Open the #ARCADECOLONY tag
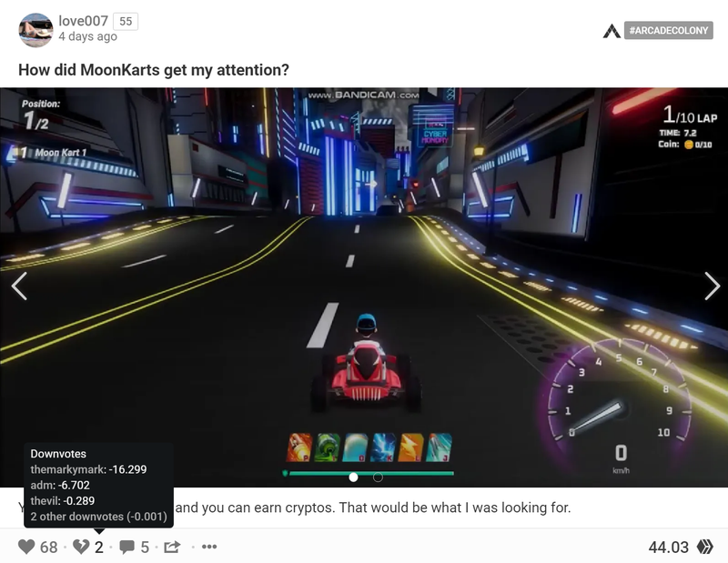728x563 pixels. (x=669, y=31)
